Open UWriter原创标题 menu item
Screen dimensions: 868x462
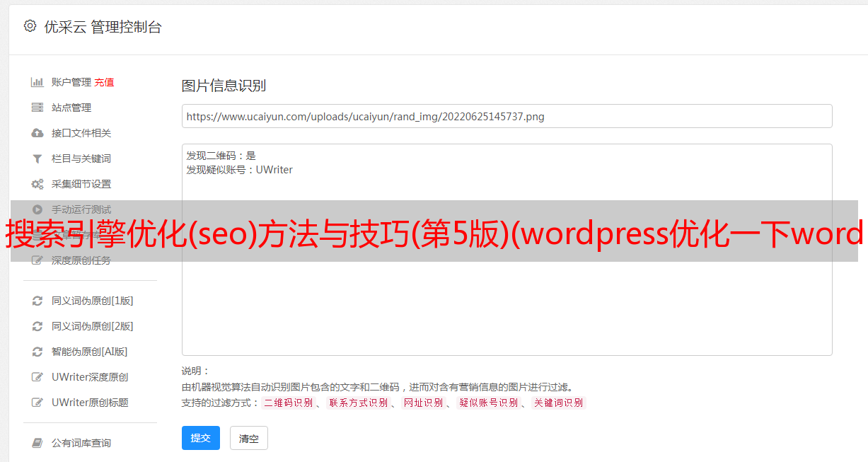(x=90, y=403)
